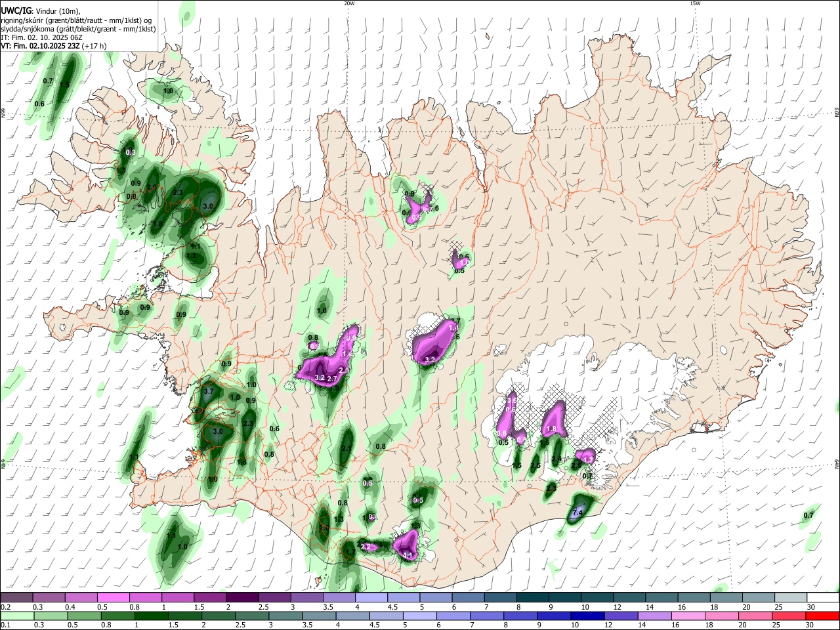Click the 15W longitude label

[695, 3]
